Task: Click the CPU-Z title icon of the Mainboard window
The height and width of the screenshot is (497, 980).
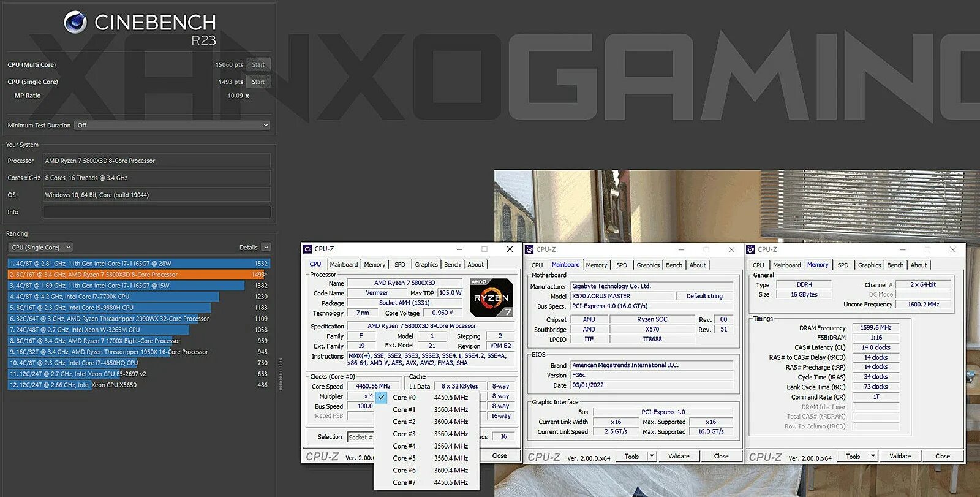Action: click(529, 249)
